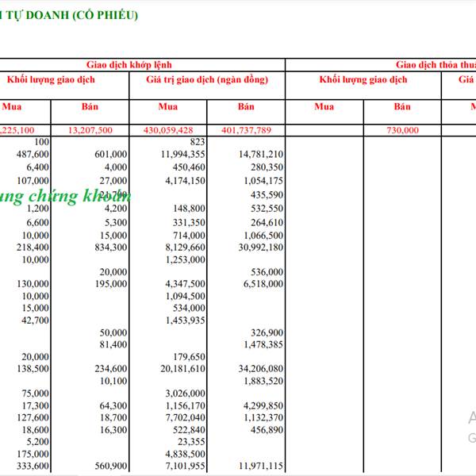This screenshot has width=476, height=476.
Task: Click value 34,206,080
Action: coord(261,369)
